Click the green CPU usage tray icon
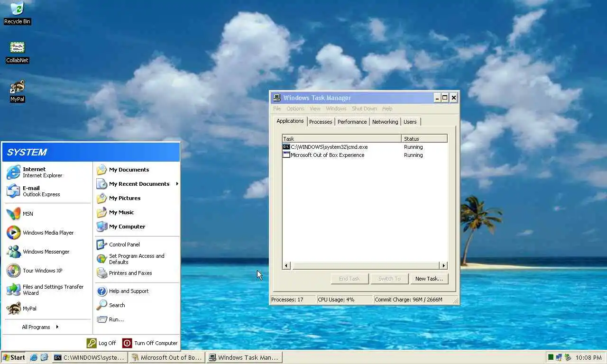This screenshot has width=607, height=364. [x=551, y=357]
